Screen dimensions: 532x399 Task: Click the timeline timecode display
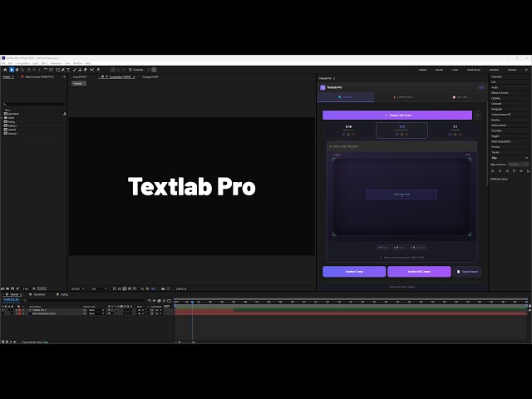click(11, 299)
